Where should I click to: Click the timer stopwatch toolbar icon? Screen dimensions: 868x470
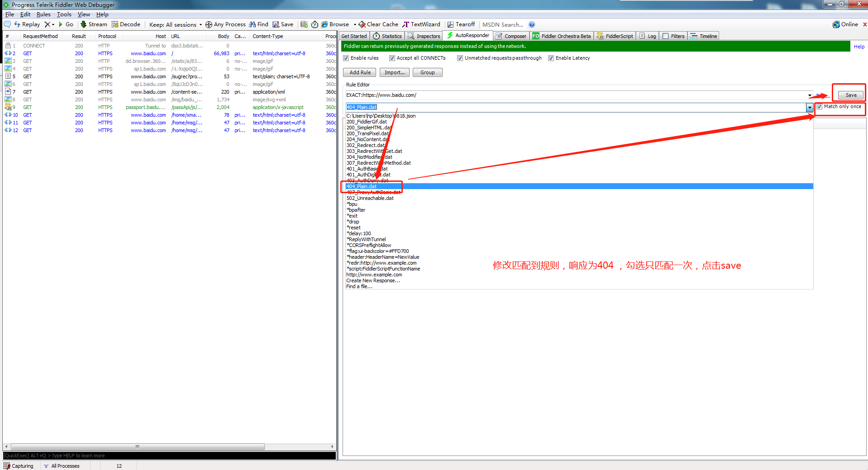(x=315, y=24)
